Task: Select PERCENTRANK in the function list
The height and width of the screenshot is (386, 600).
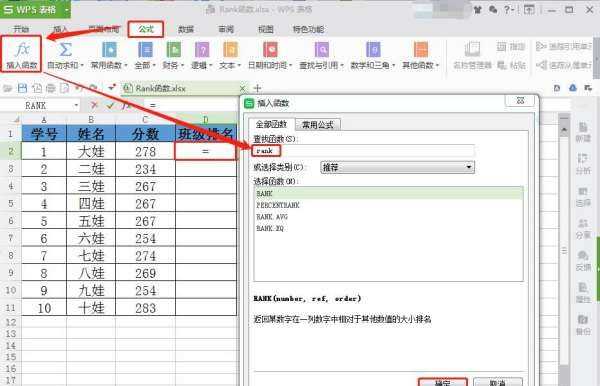Action: pyautogui.click(x=388, y=205)
